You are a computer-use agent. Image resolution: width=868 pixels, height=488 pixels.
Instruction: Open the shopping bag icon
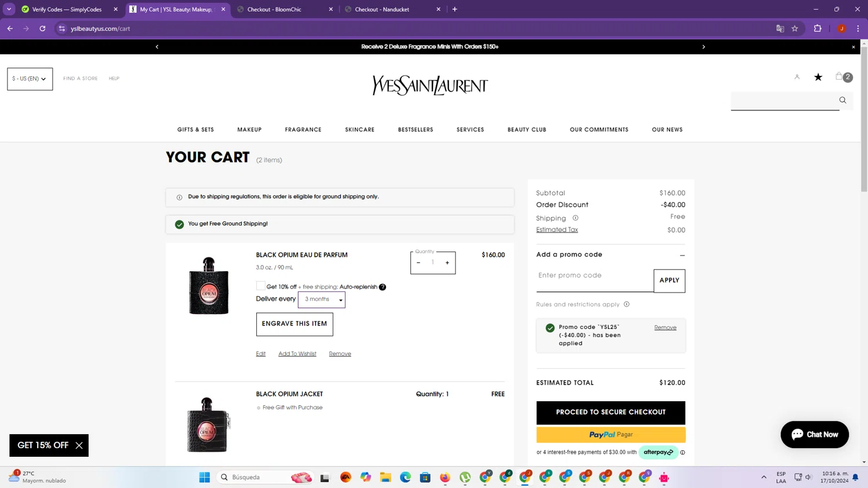839,76
